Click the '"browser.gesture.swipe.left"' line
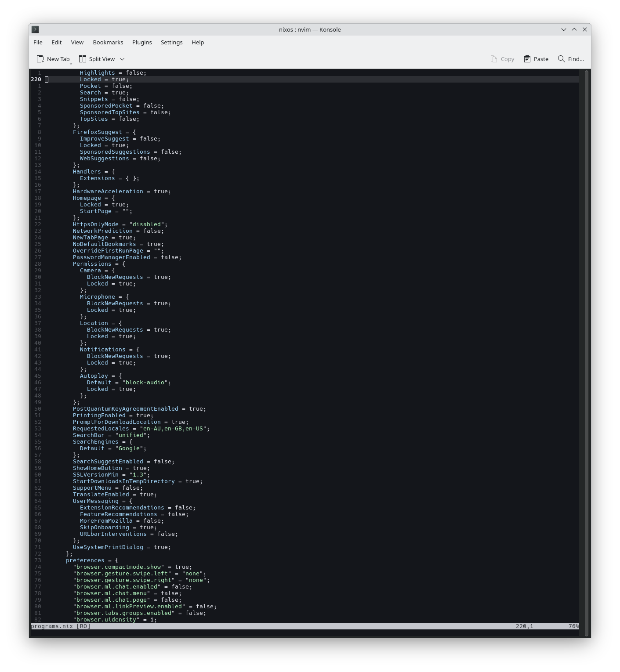The height and width of the screenshot is (672, 620). point(139,574)
